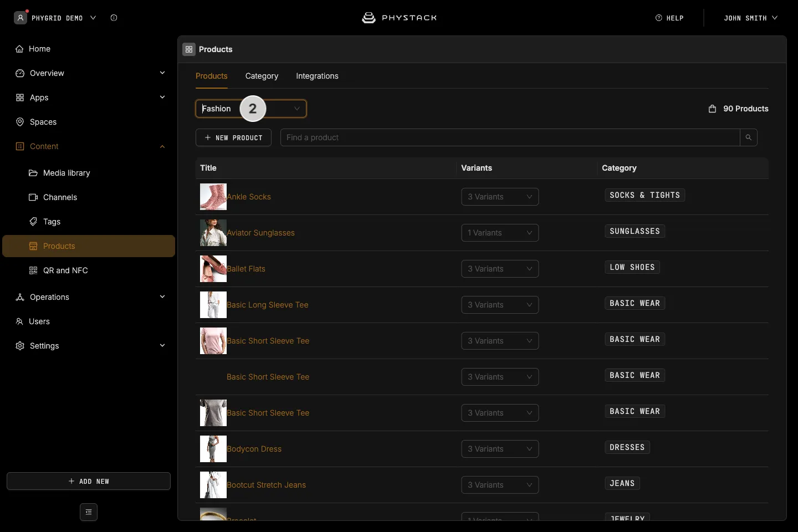The height and width of the screenshot is (532, 798).
Task: Open the QR and NFC code icon
Action: [x=33, y=270]
